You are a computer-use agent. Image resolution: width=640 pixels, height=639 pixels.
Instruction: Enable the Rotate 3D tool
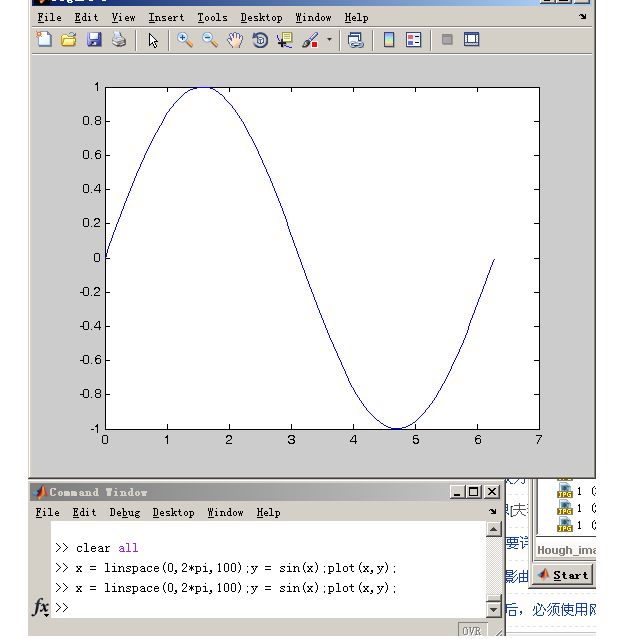(x=260, y=40)
